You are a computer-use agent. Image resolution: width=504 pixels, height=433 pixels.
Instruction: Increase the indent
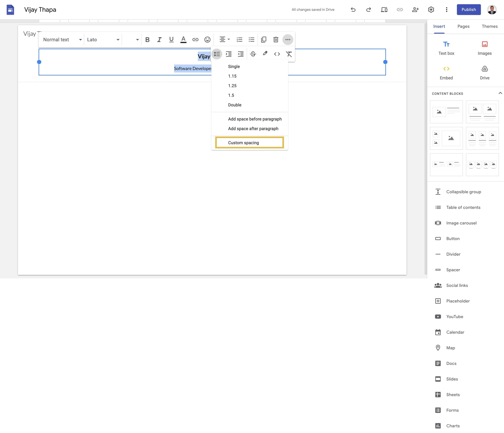pyautogui.click(x=229, y=54)
